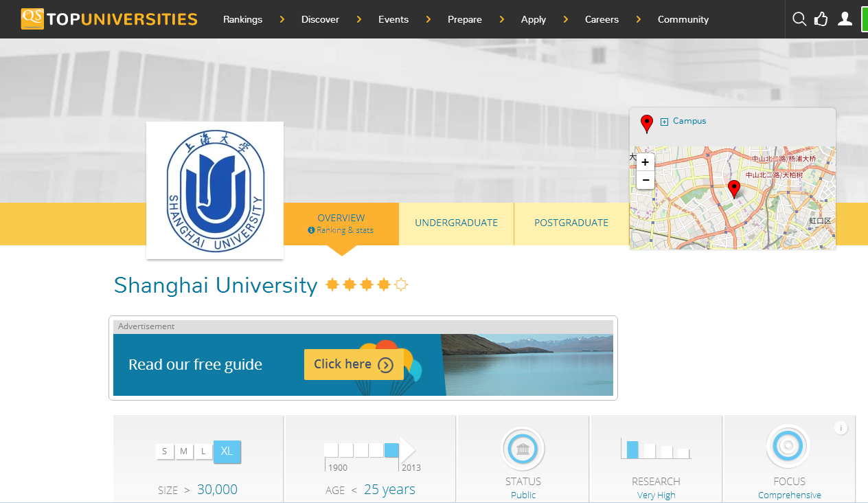The width and height of the screenshot is (868, 503).
Task: Open the Campus link above map
Action: click(689, 121)
